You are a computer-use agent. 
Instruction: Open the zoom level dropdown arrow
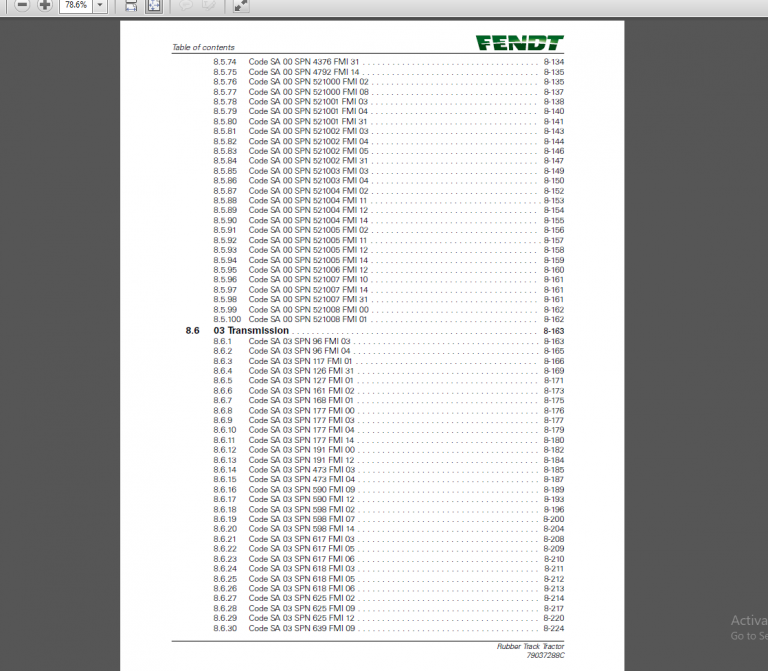100,5
